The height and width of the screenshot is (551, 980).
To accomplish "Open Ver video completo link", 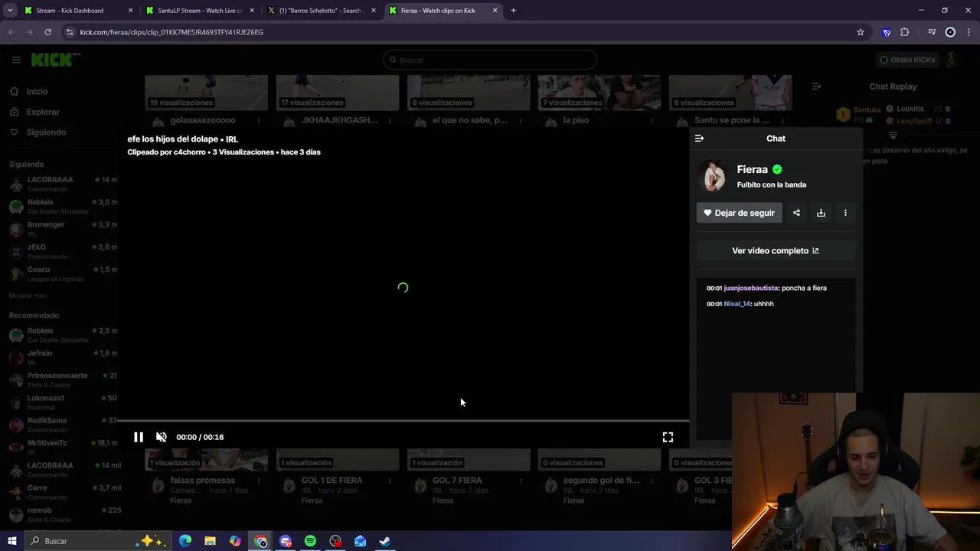I will tap(776, 251).
